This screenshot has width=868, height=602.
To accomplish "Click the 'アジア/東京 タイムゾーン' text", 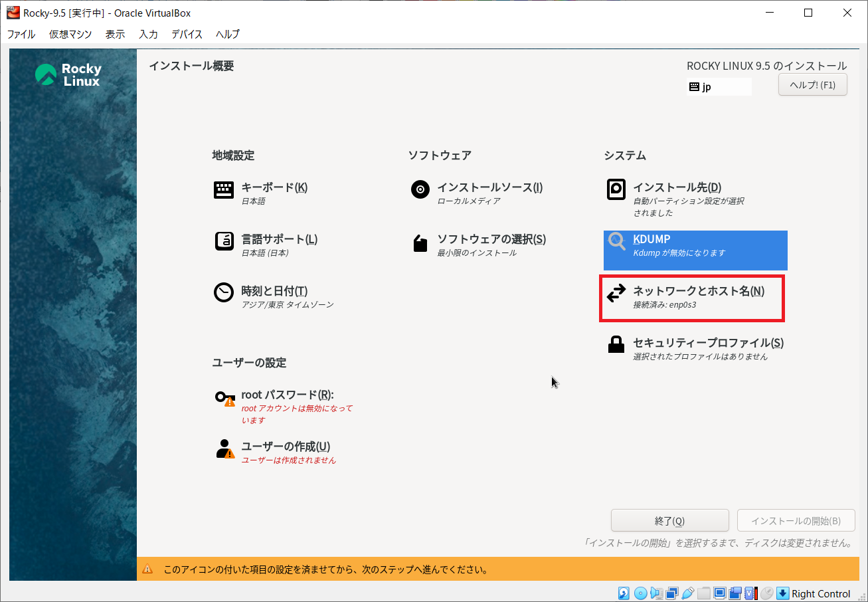I will [288, 305].
